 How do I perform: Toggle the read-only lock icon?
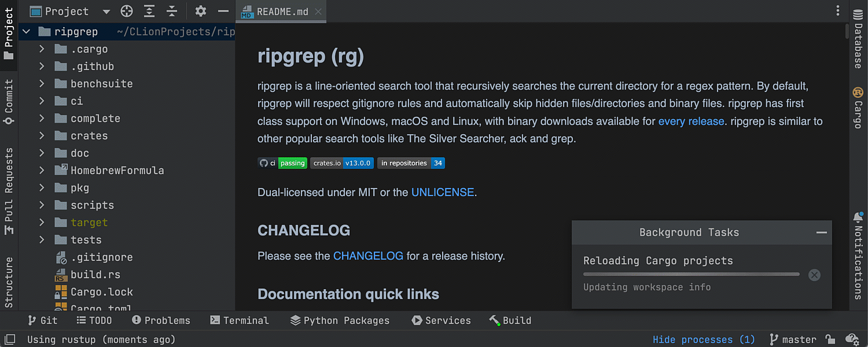tap(830, 339)
